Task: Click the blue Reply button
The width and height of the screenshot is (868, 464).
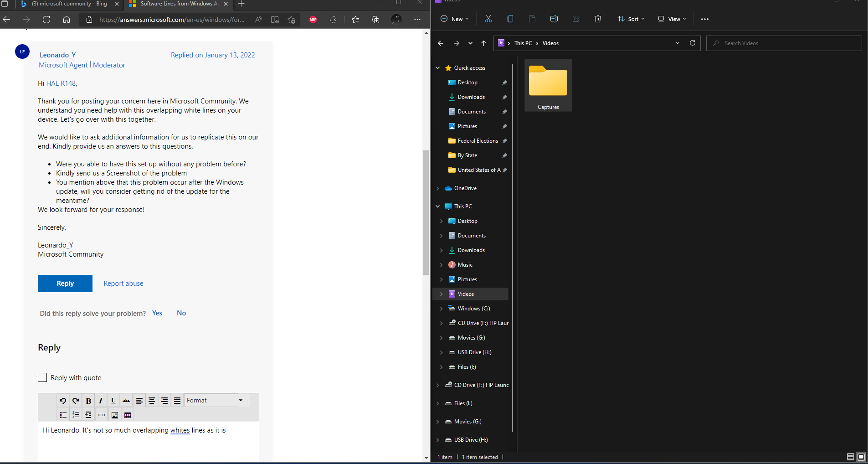Action: click(65, 284)
